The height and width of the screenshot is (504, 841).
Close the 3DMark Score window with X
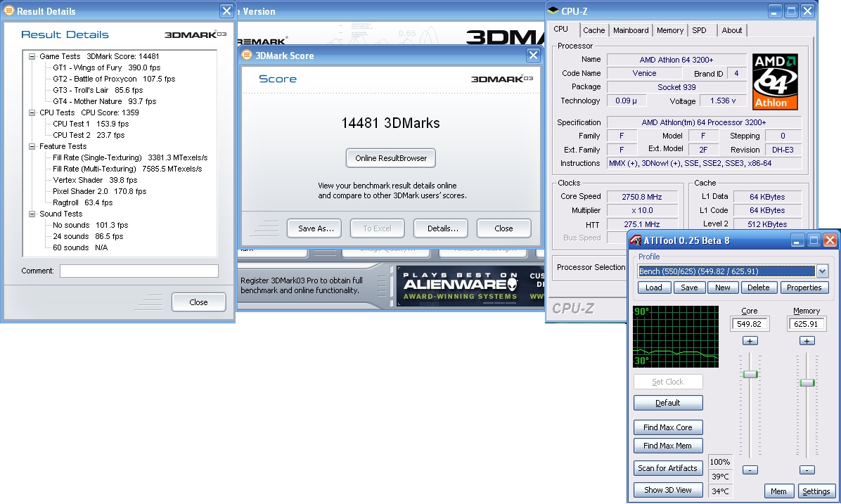click(x=533, y=56)
